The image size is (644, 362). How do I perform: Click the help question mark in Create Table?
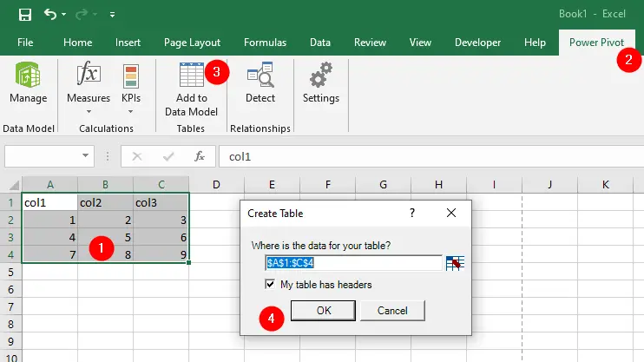coord(412,213)
